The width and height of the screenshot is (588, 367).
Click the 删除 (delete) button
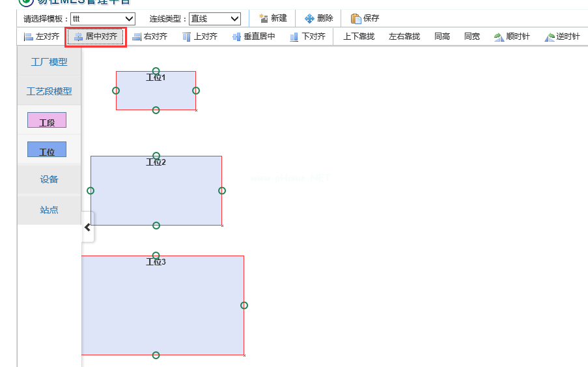coord(318,19)
